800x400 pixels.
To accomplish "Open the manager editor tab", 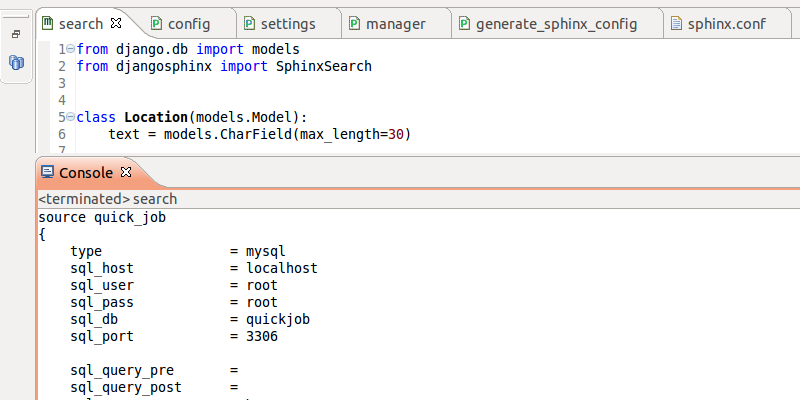I will click(396, 23).
